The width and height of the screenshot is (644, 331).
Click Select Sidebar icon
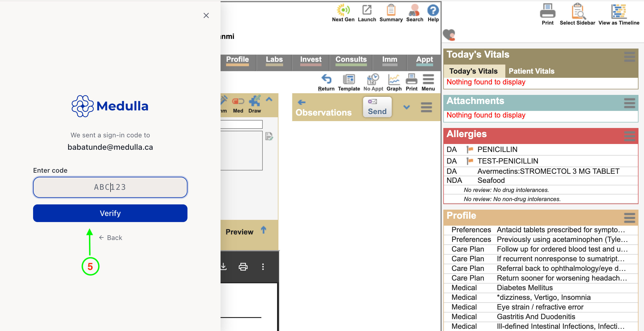click(x=577, y=15)
